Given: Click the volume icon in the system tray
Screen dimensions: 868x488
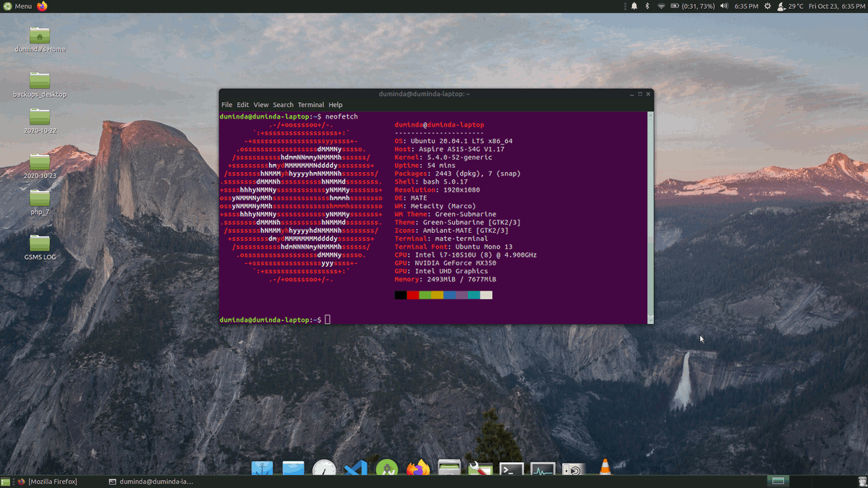Looking at the screenshot, I should pyautogui.click(x=724, y=6).
